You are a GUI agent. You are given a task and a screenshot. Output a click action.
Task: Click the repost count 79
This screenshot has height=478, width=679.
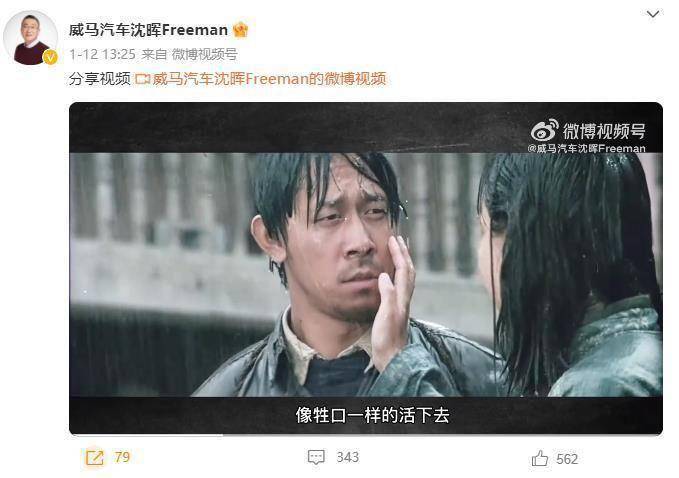coord(122,457)
